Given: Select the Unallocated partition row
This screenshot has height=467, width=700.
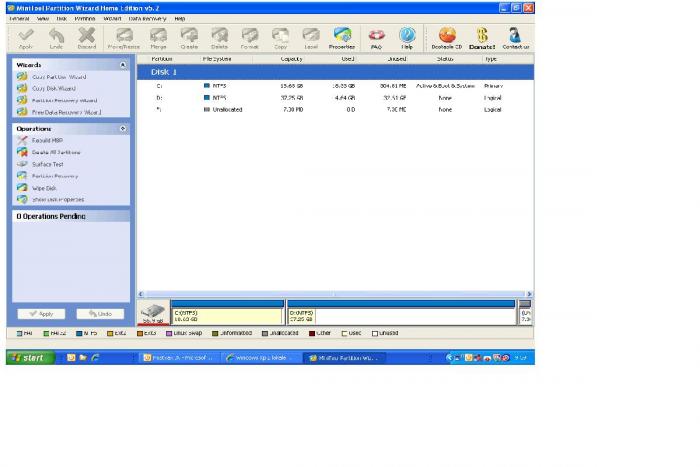Looking at the screenshot, I should click(335, 109).
